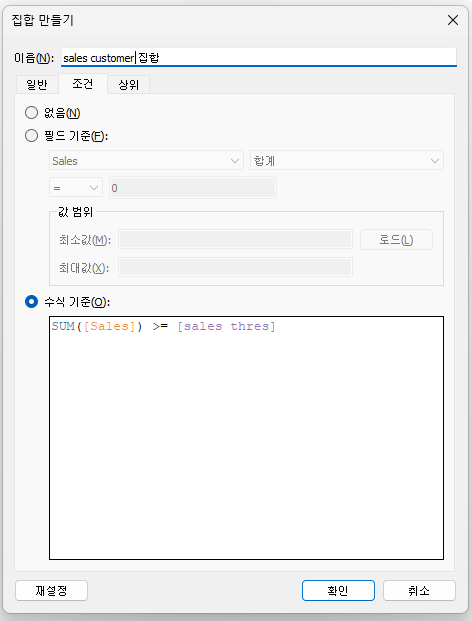
Task: Close the 집합 만들기 dialog
Action: [x=453, y=20]
